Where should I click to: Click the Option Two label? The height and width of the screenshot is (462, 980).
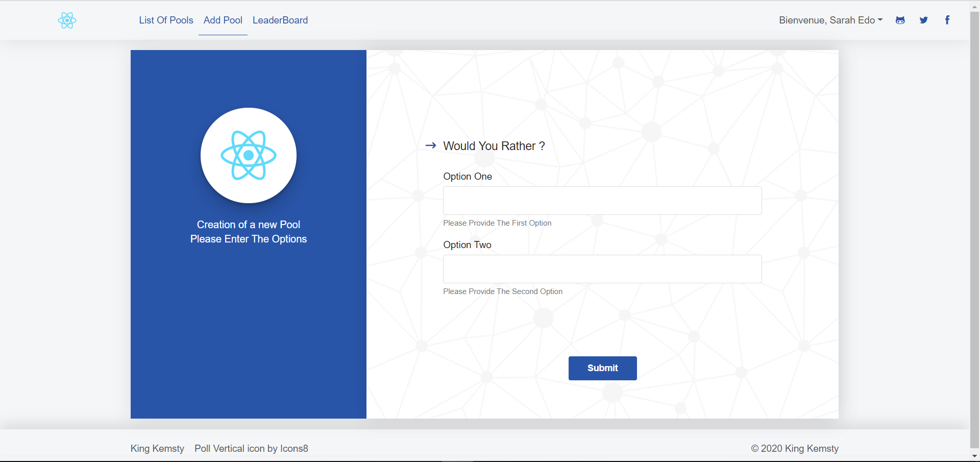click(x=467, y=245)
